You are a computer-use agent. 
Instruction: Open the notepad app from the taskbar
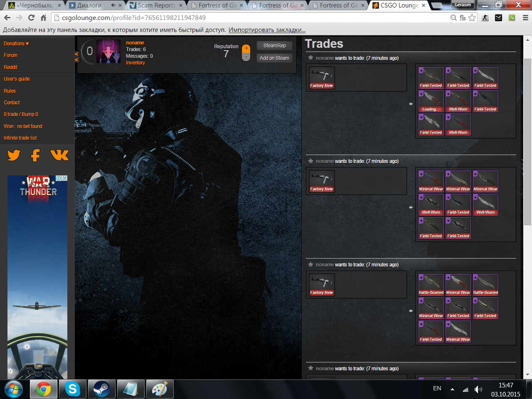coord(130,389)
